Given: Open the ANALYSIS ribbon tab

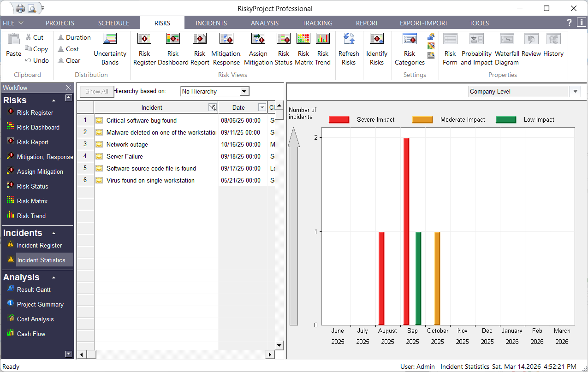Looking at the screenshot, I should pyautogui.click(x=265, y=23).
